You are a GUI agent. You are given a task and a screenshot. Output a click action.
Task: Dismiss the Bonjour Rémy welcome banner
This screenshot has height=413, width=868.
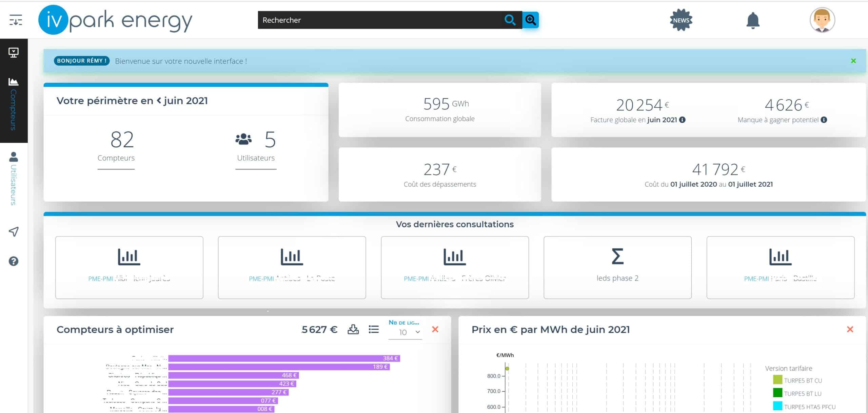(x=853, y=61)
